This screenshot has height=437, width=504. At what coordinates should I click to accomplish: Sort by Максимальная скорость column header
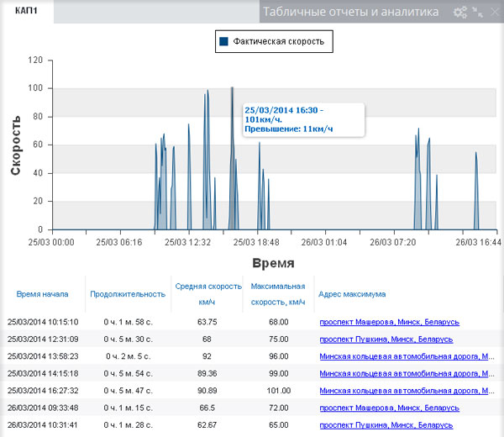[278, 293]
